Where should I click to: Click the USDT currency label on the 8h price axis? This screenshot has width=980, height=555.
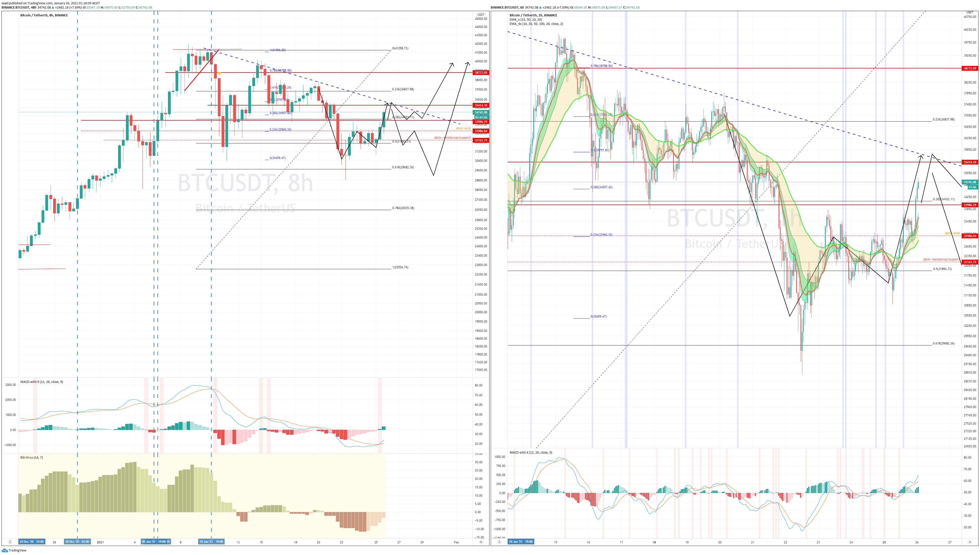point(481,15)
